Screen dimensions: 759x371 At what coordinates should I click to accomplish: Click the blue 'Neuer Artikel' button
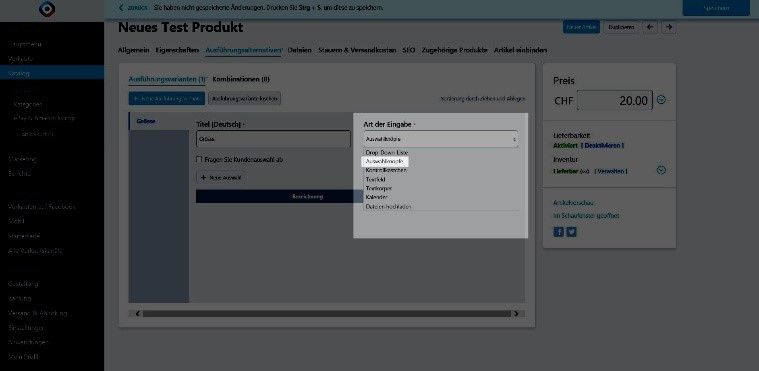[581, 27]
